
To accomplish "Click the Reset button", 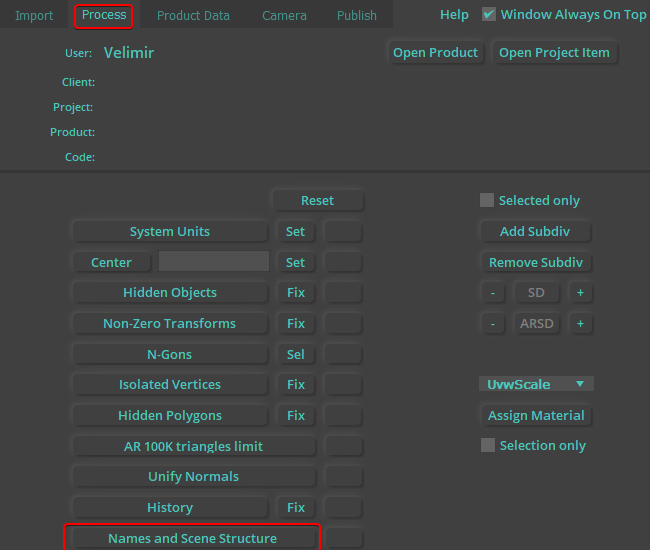I will coord(317,200).
